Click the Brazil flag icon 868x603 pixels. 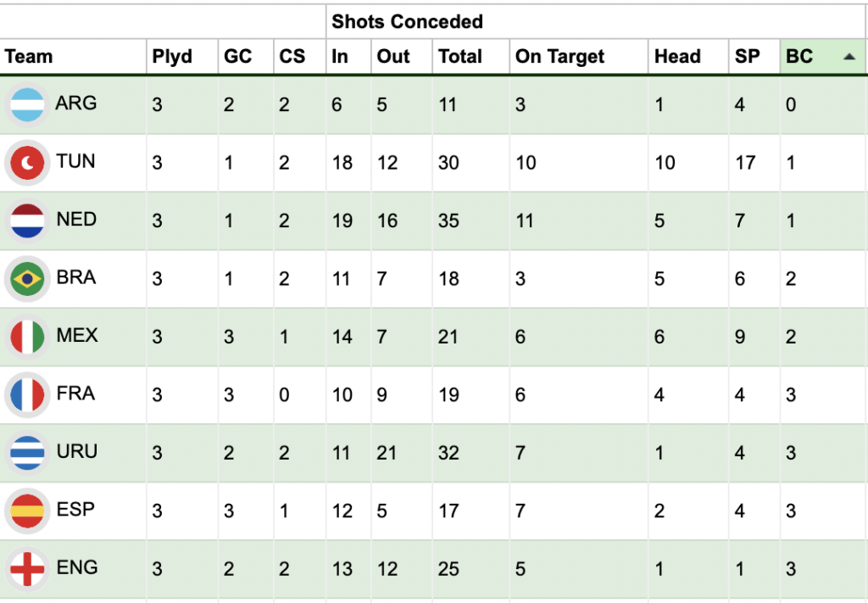[x=26, y=278]
